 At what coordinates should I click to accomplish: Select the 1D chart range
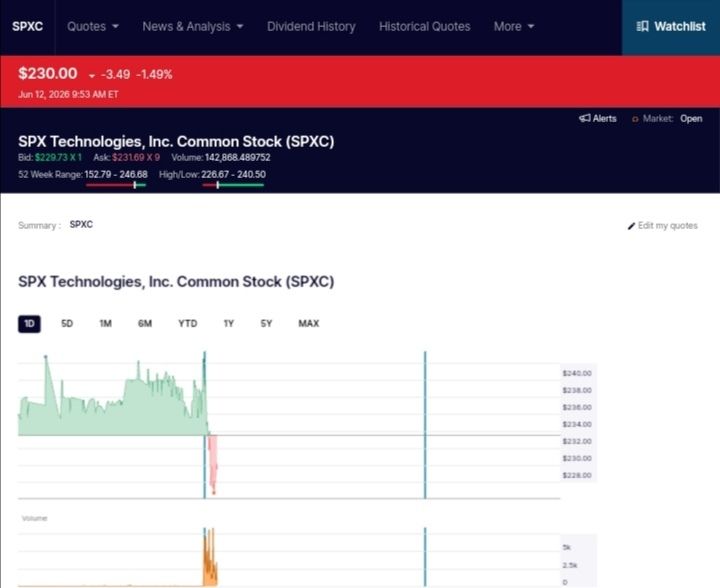[x=29, y=324]
